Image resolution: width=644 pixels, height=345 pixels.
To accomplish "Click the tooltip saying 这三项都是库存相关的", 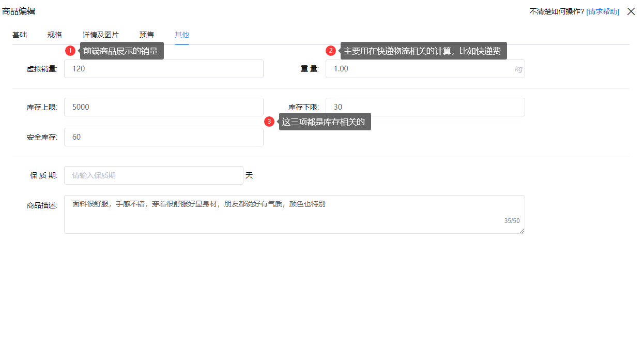I will pyautogui.click(x=325, y=122).
